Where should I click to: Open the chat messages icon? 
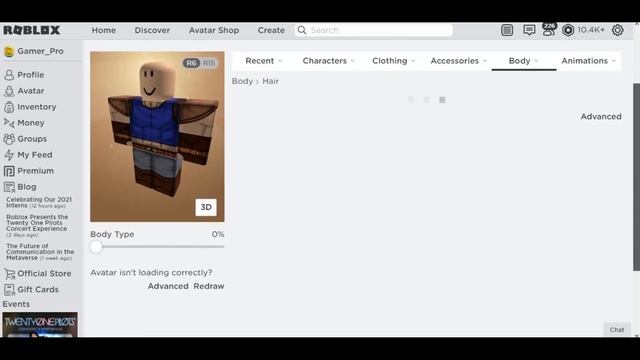529,30
